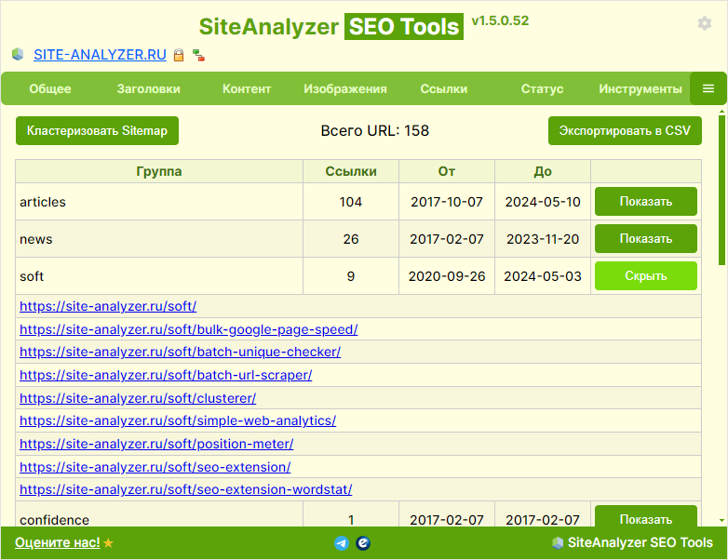Show URLs for the news group

click(646, 238)
